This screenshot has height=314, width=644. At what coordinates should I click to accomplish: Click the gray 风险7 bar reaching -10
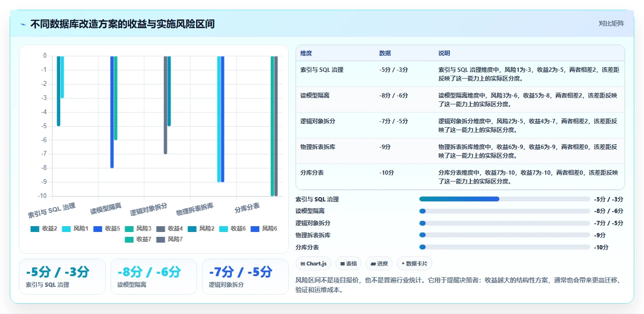coord(276,126)
